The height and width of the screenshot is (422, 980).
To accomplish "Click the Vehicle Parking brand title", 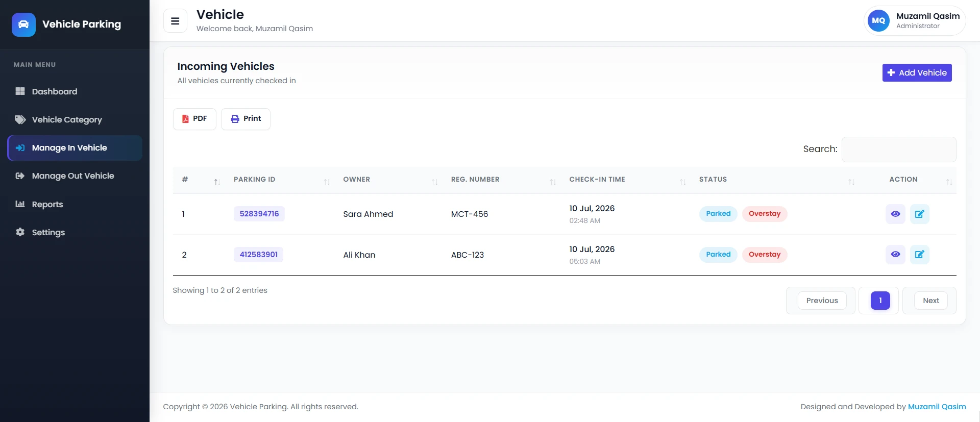I will [82, 24].
